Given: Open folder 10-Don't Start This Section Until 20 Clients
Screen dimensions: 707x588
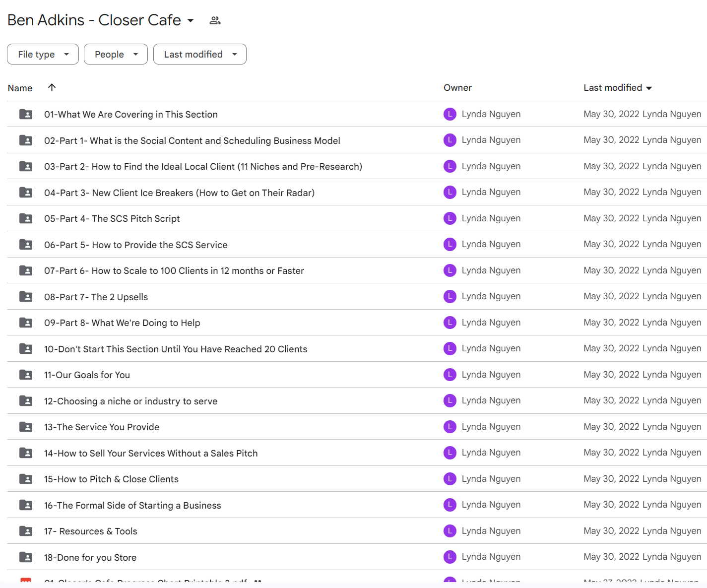Looking at the screenshot, I should (x=176, y=349).
